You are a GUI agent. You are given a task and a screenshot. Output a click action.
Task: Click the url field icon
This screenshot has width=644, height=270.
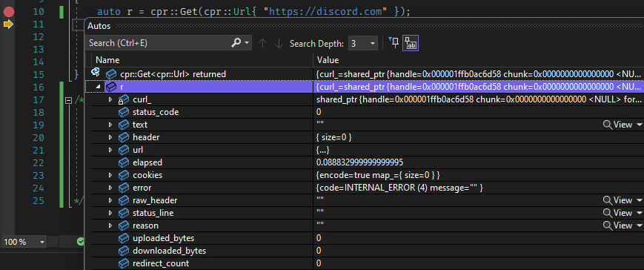click(x=124, y=150)
